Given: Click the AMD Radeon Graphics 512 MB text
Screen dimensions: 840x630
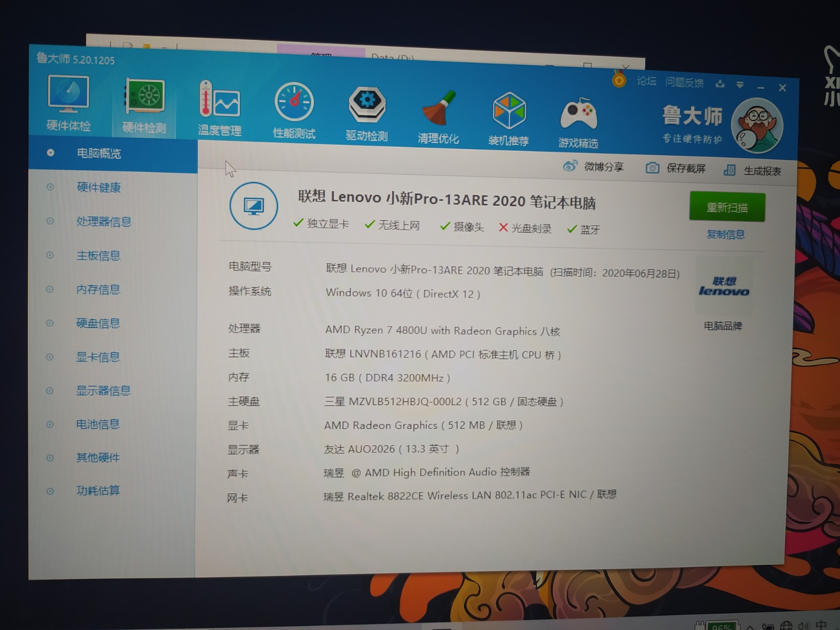Looking at the screenshot, I should (424, 425).
